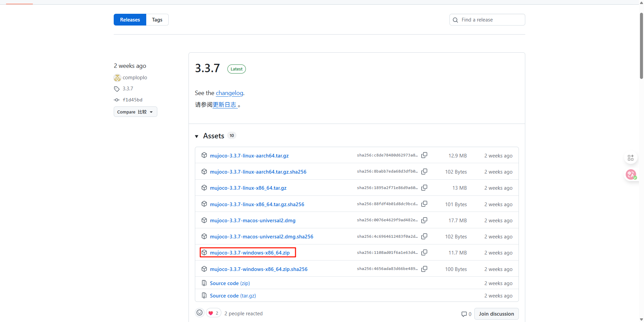The image size is (644, 322).
Task: Copy sha256 of linux-aarch64.tar.gz.sha256 asset
Action: click(424, 171)
